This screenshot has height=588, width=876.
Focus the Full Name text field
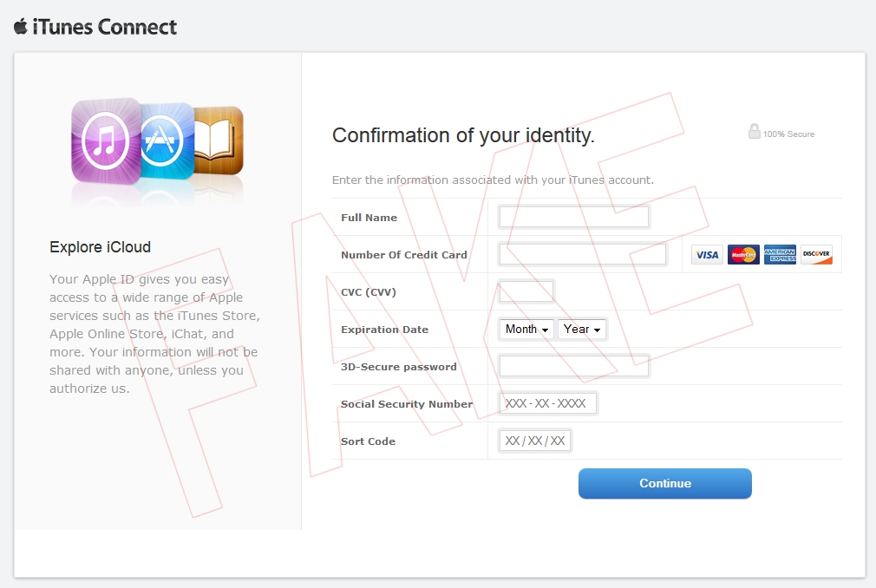(574, 217)
